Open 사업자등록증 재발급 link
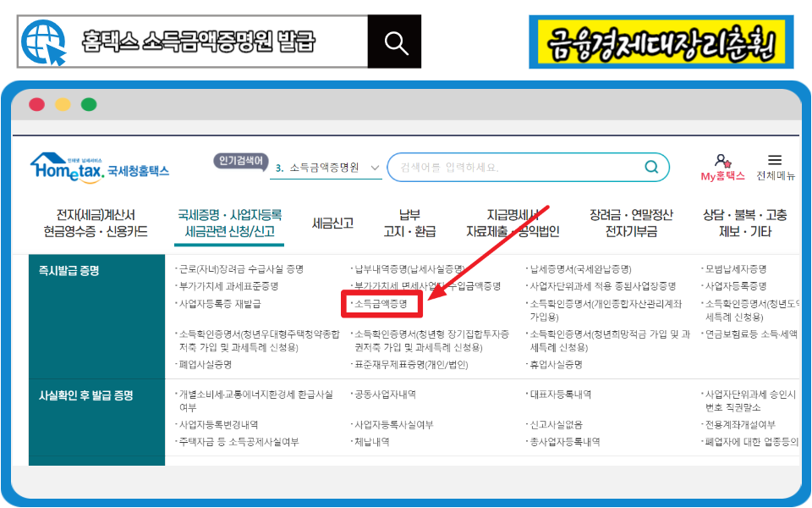Viewport: 812px width, 508px height. click(220, 304)
